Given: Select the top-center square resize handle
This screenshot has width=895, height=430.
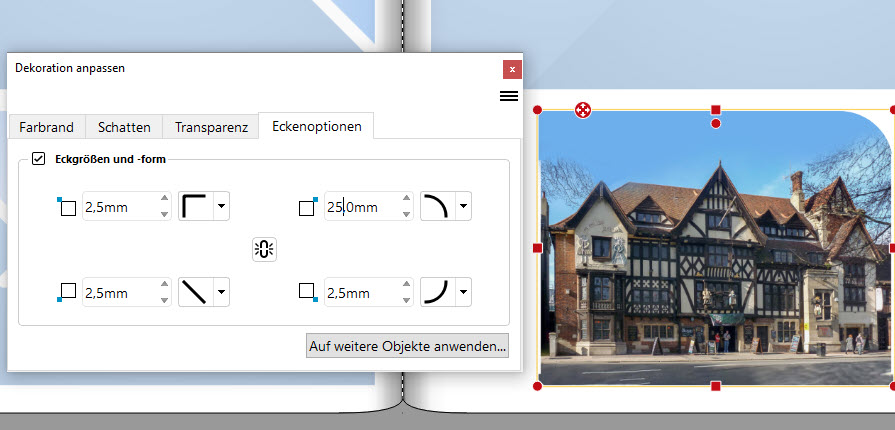Looking at the screenshot, I should [716, 110].
